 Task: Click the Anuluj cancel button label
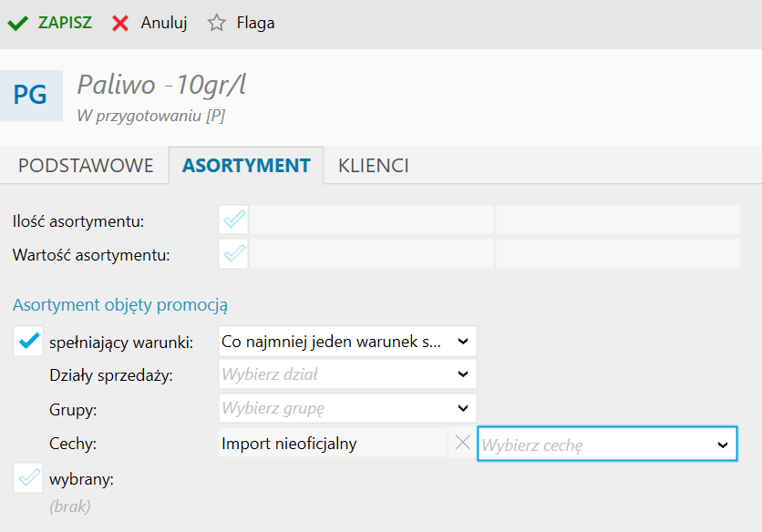coord(164,24)
